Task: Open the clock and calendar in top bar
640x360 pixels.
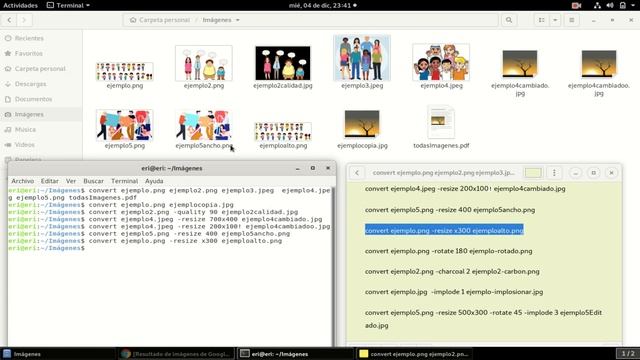Action: 322,5
